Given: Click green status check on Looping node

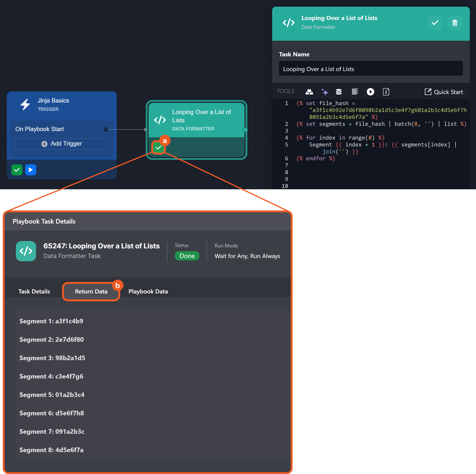Looking at the screenshot, I should [158, 148].
